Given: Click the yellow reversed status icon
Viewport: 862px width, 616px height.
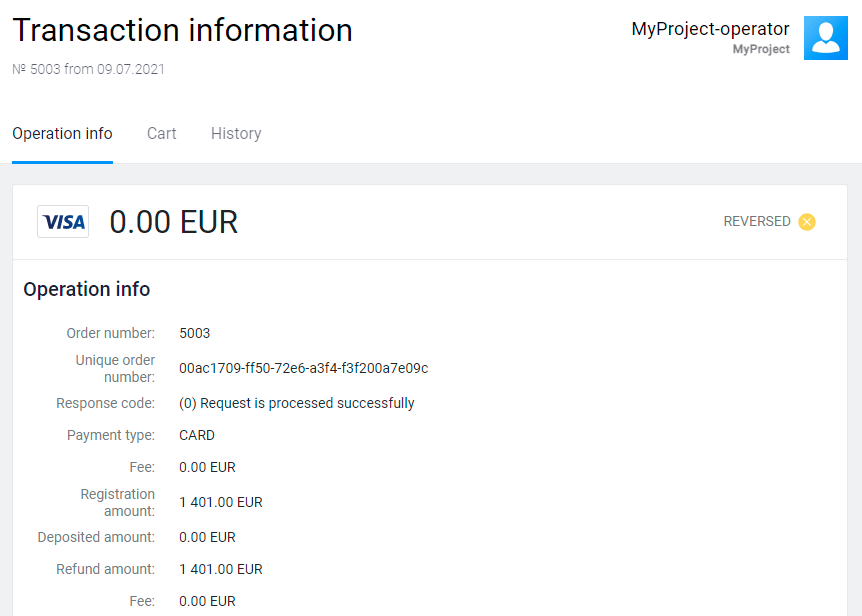Looking at the screenshot, I should click(x=807, y=222).
